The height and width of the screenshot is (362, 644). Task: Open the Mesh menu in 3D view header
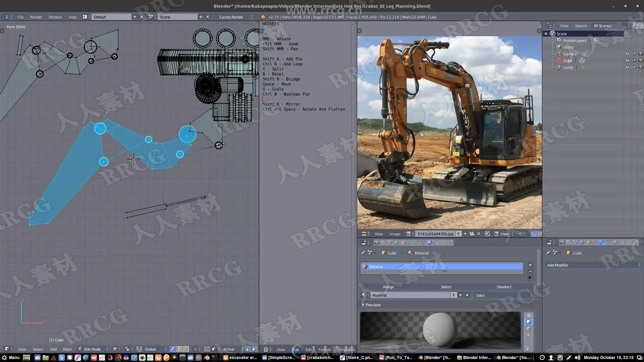click(67, 349)
